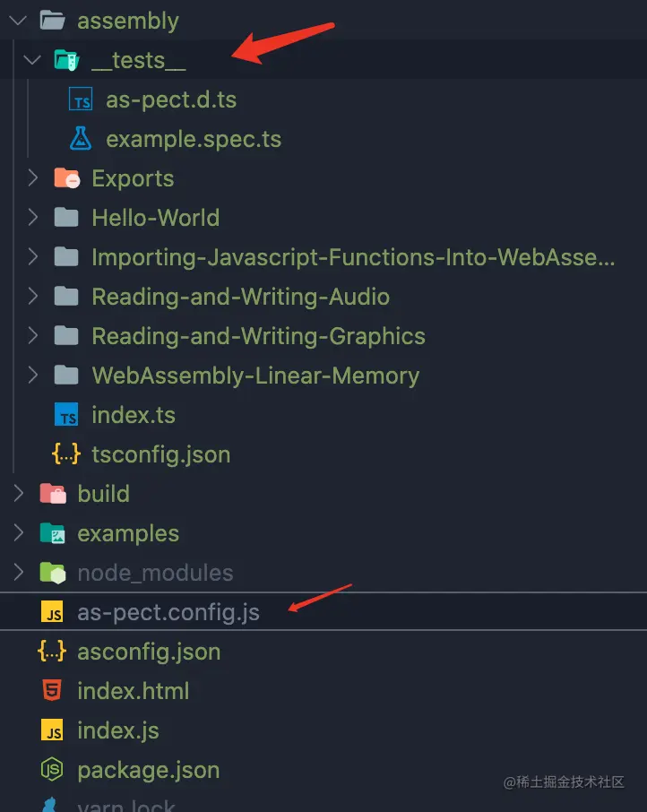Select the Reading-and-Writing-Audio folder
Image resolution: width=647 pixels, height=812 pixels.
click(240, 297)
